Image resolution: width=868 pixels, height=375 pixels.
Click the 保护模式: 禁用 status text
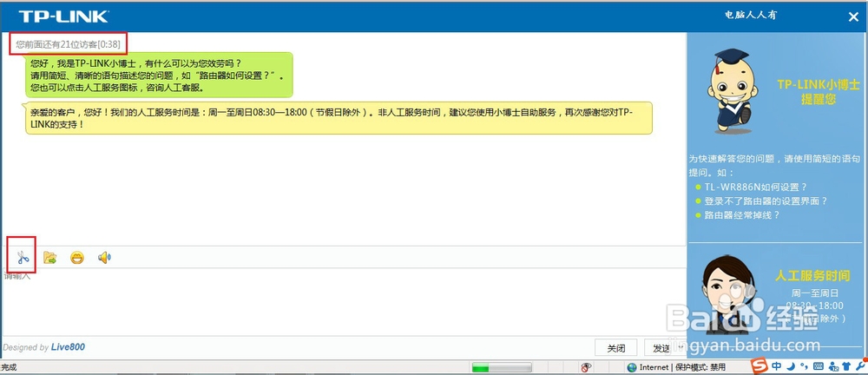(700, 367)
